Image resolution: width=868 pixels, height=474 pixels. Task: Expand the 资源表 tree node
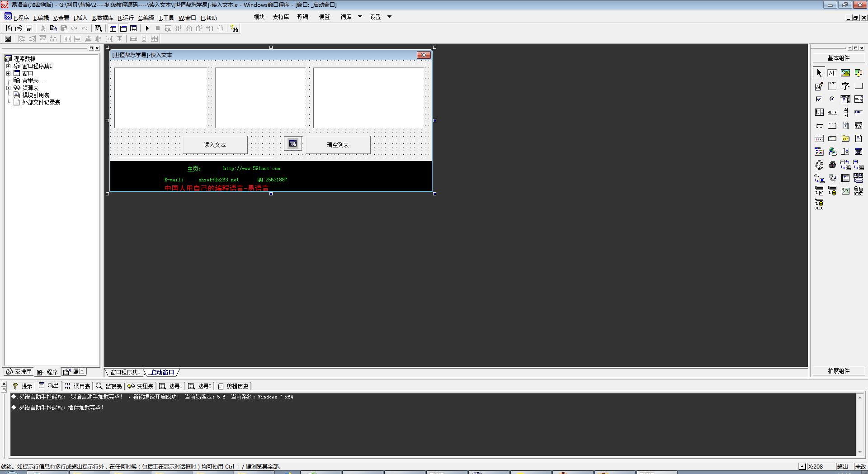point(8,88)
